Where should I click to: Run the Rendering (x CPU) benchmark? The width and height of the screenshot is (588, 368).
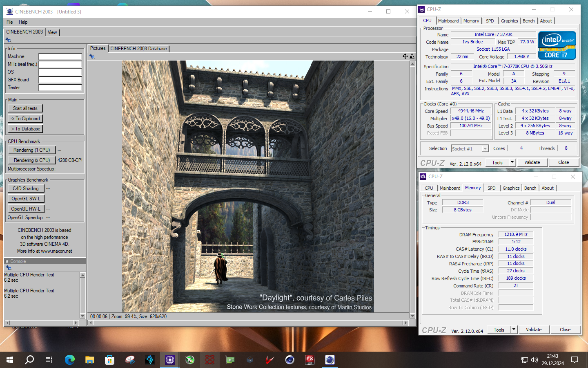click(32, 160)
